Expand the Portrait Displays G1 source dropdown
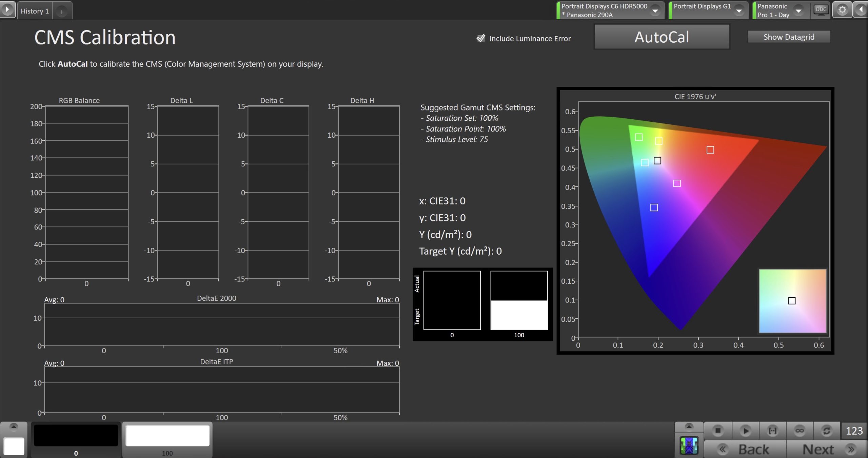Image resolution: width=868 pixels, height=458 pixels. click(739, 11)
